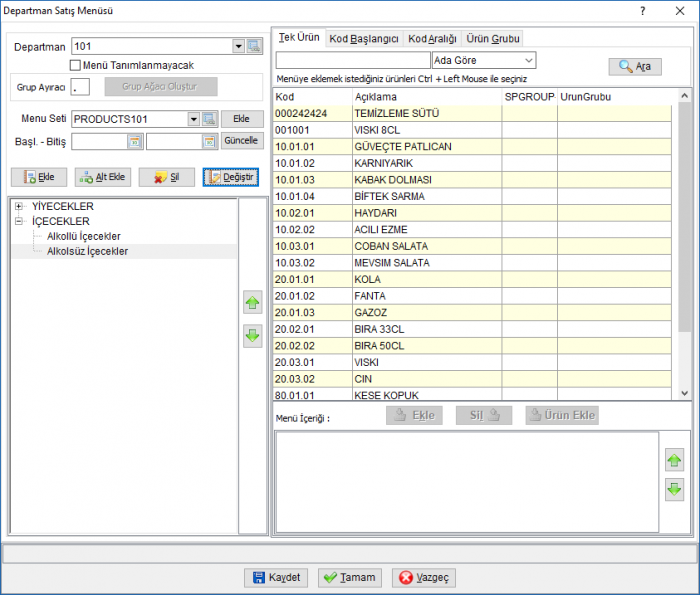700x595 pixels.
Task: Move menu content up arrow
Action: click(674, 460)
